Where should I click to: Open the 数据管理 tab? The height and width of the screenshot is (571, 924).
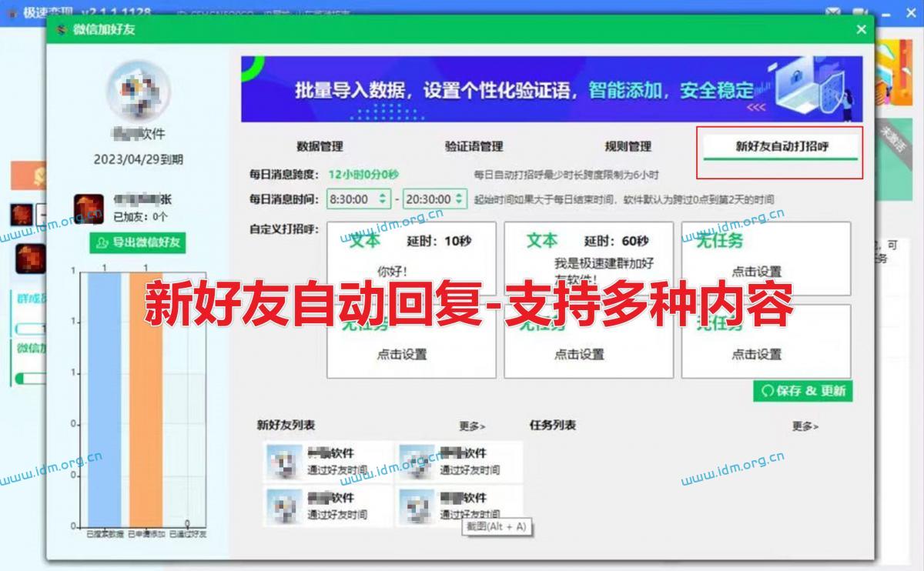pos(320,146)
